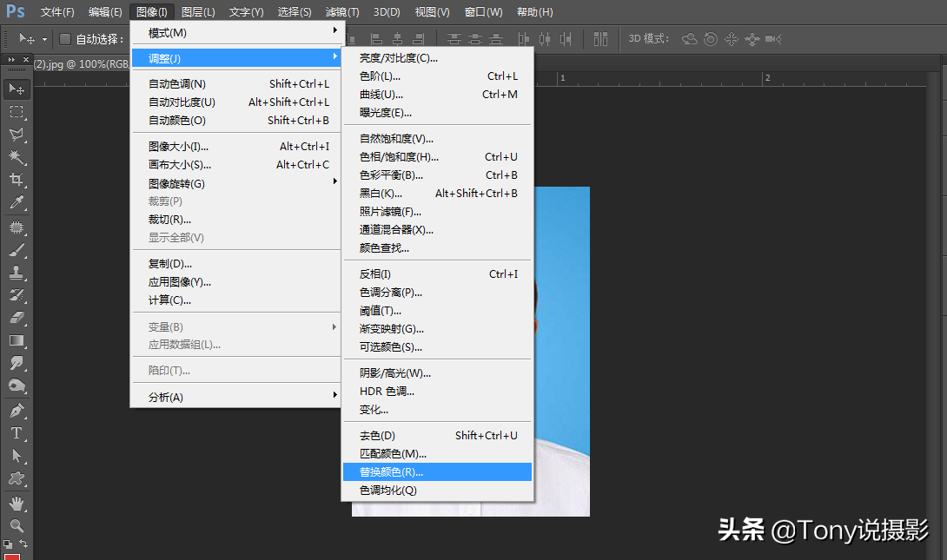Choose 替换颜色(R)... from adjustments
The height and width of the screenshot is (560, 947).
437,472
